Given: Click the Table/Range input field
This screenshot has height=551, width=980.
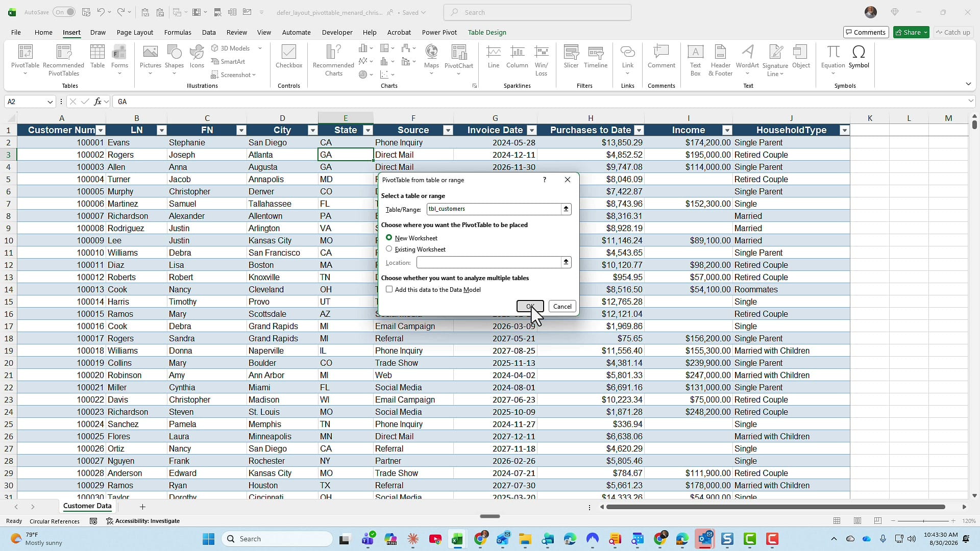Looking at the screenshot, I should click(494, 209).
